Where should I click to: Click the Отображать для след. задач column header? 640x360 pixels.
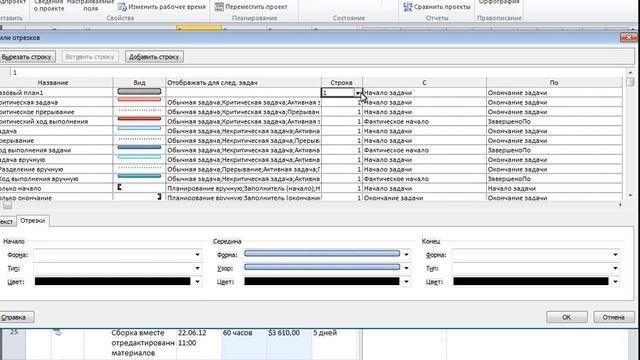coord(244,82)
